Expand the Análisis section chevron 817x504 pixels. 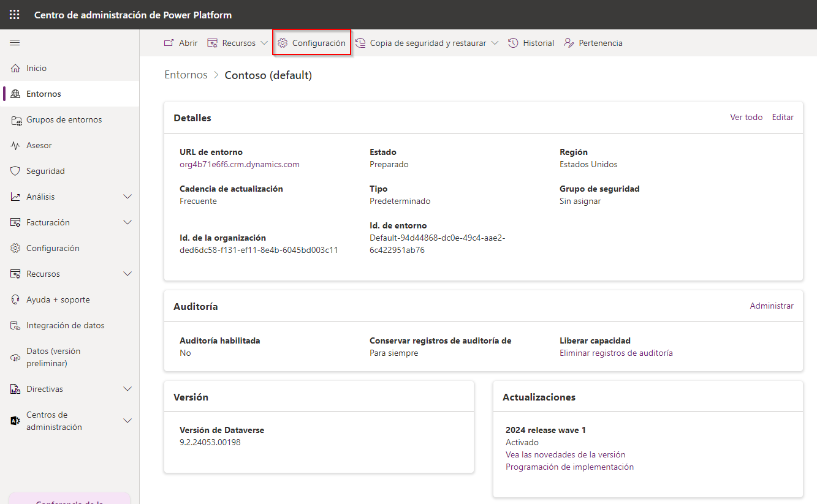[127, 197]
